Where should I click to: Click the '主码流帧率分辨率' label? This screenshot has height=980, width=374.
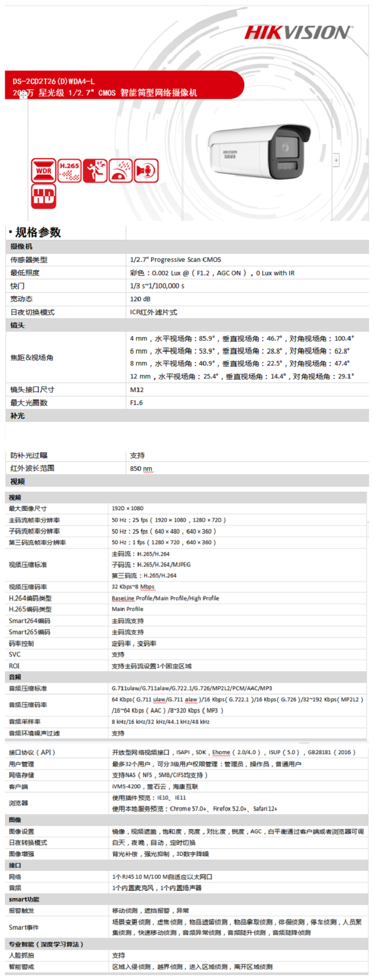(34, 520)
